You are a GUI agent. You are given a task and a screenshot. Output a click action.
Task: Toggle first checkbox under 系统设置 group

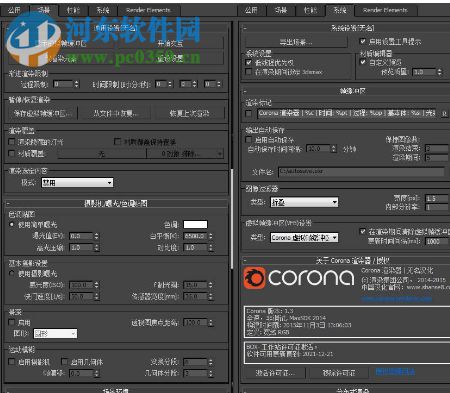(248, 62)
